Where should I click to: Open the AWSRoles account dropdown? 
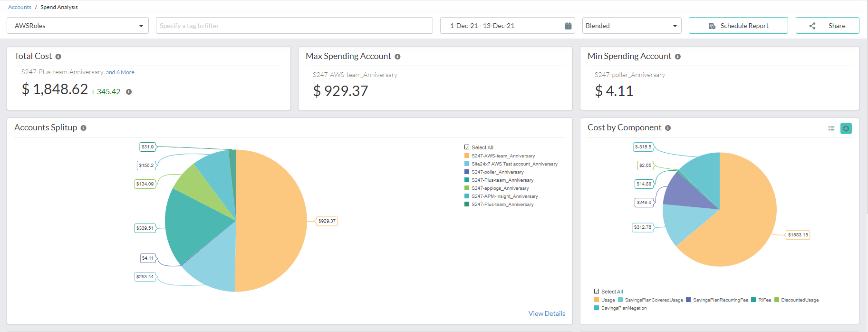point(77,26)
